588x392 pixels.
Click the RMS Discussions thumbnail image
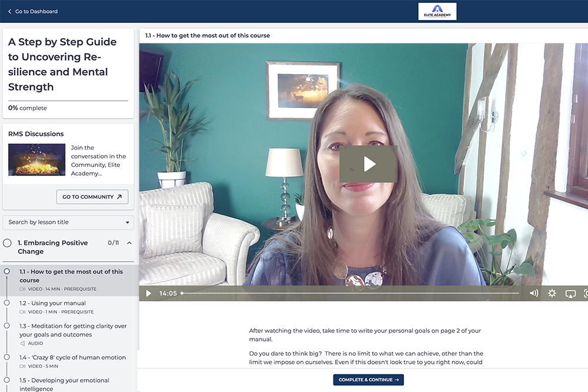[x=36, y=160]
